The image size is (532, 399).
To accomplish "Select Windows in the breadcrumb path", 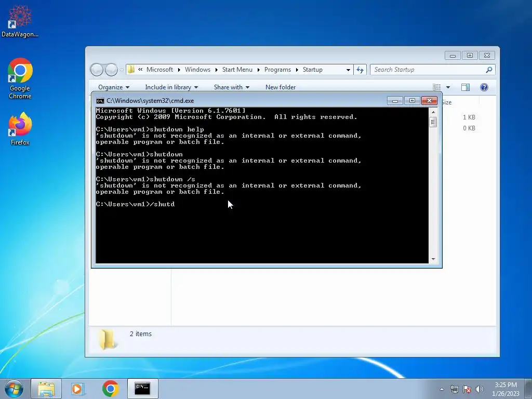I will [197, 70].
